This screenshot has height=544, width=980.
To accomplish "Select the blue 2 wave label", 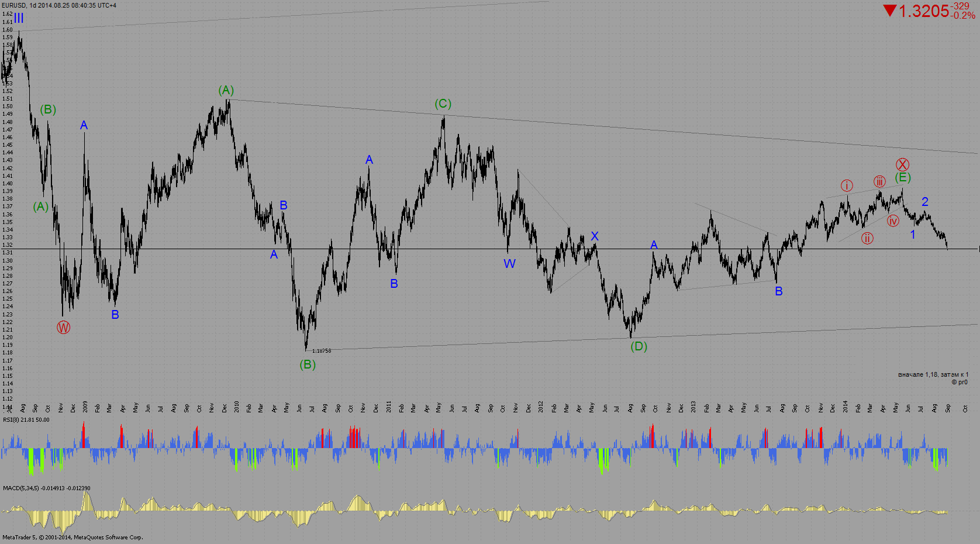I will (x=925, y=202).
